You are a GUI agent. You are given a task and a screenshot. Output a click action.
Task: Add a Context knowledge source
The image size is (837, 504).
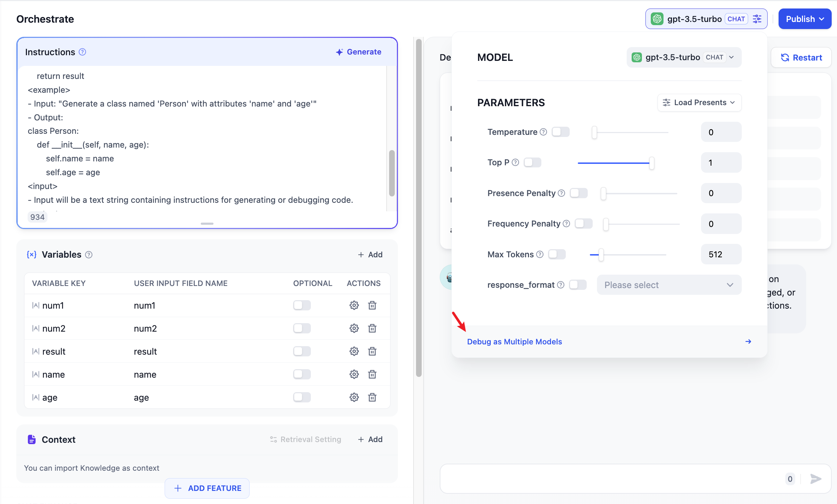pos(370,440)
